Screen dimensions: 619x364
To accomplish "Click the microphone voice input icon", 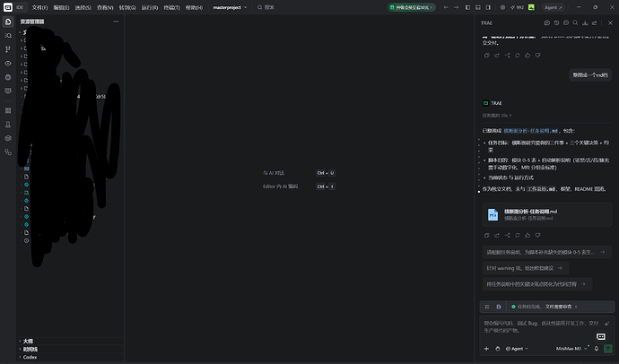I will [597, 349].
